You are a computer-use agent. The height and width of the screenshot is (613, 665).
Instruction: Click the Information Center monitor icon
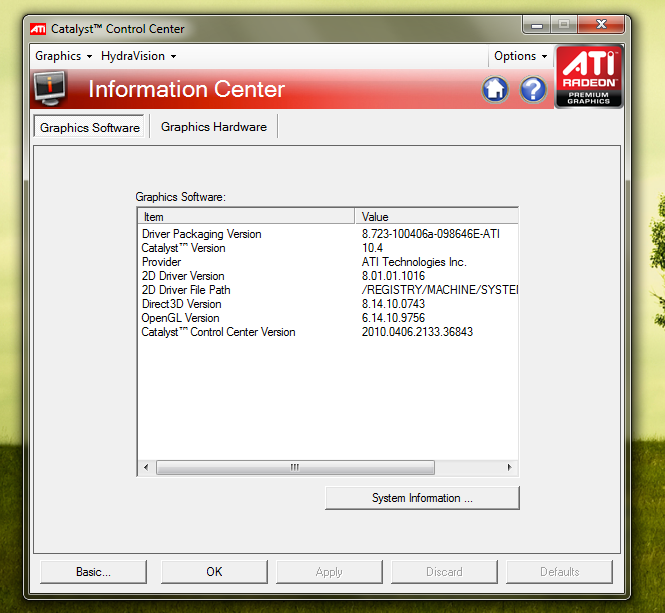pyautogui.click(x=50, y=88)
